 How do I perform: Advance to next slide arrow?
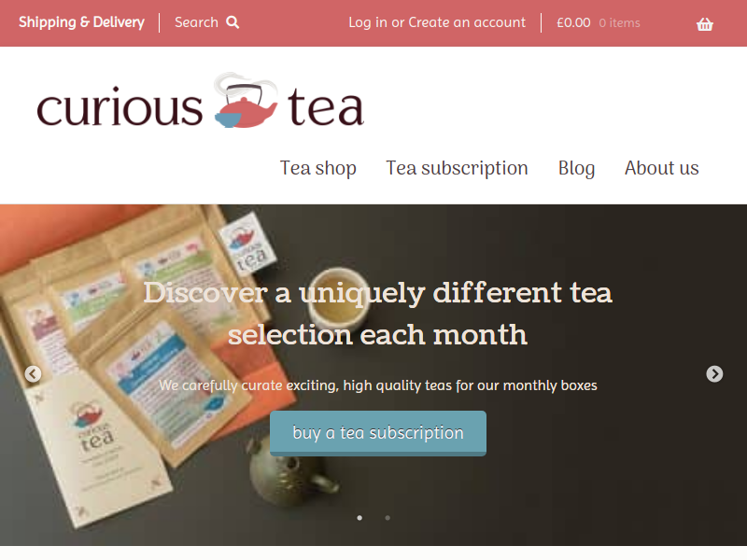[x=714, y=374]
